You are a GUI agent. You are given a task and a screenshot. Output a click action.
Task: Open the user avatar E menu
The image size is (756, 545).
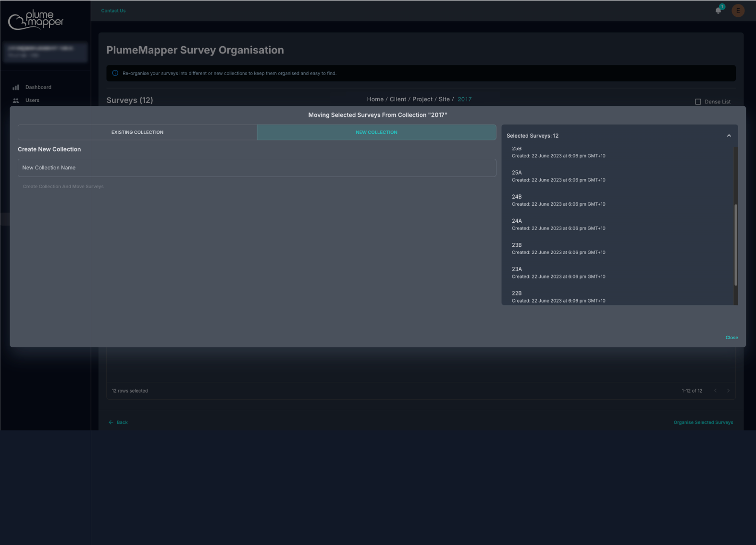coord(738,11)
